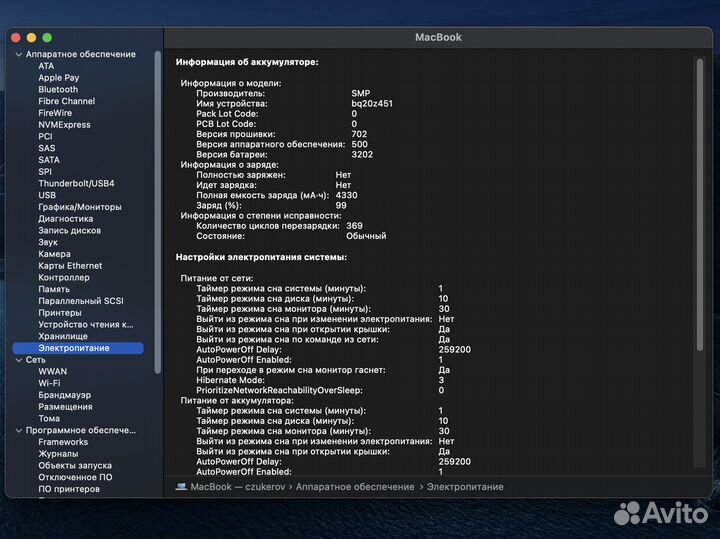Open Журналы under software section
This screenshot has height=539, width=720.
58,454
